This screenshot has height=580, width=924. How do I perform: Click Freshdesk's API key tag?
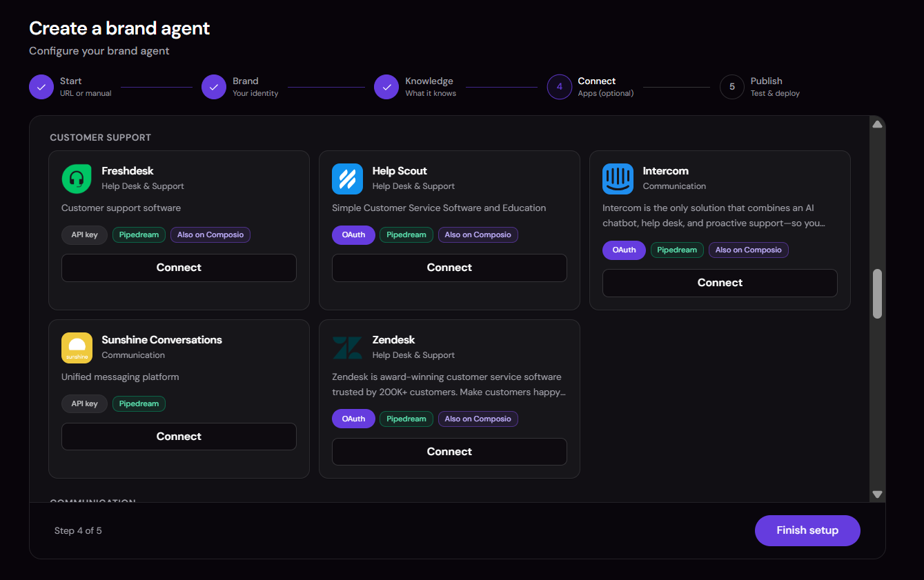[84, 234]
